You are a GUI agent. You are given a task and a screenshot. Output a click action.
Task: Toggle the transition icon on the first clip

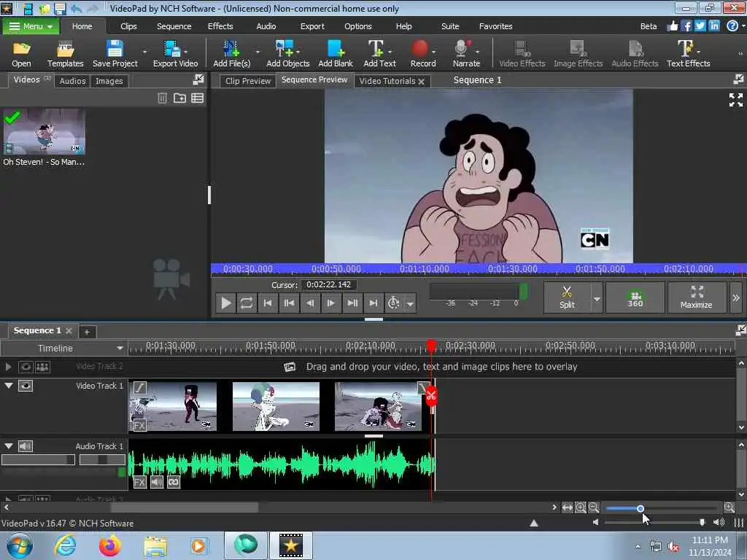click(139, 388)
